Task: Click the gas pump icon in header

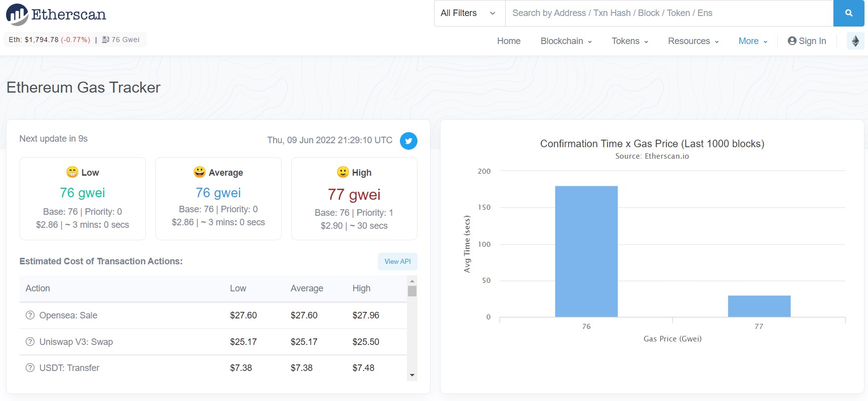Action: [x=106, y=40]
